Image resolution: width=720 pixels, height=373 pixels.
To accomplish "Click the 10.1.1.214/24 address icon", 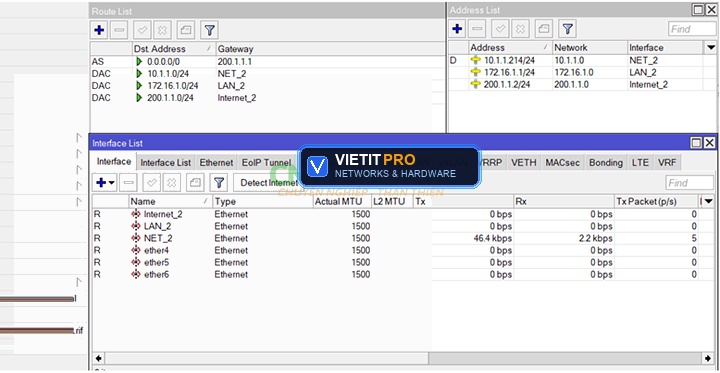I will point(476,60).
